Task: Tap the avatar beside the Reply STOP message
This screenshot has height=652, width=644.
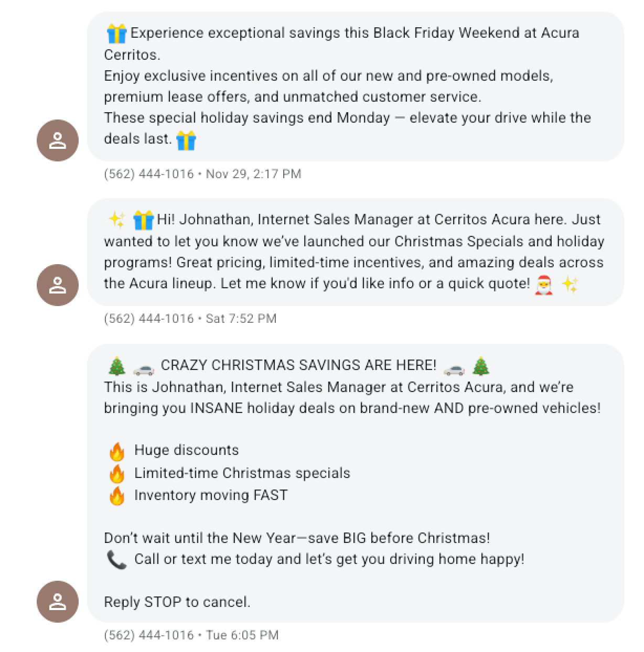Action: click(x=58, y=602)
